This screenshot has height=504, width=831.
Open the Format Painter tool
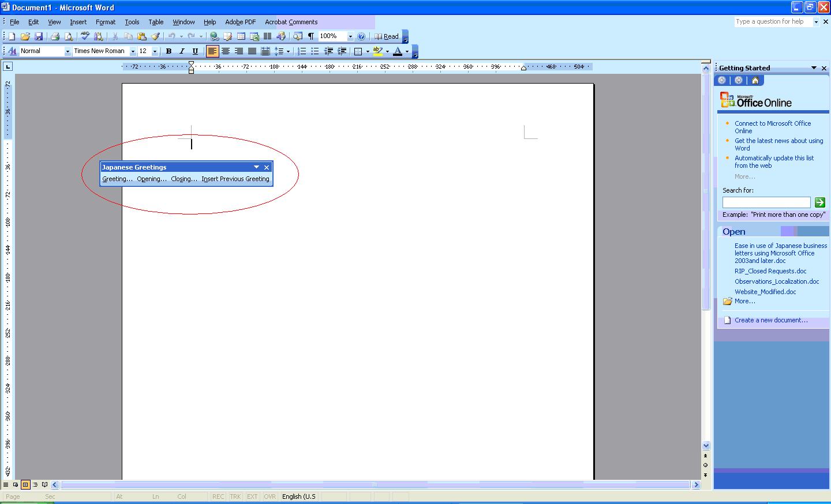[x=155, y=36]
